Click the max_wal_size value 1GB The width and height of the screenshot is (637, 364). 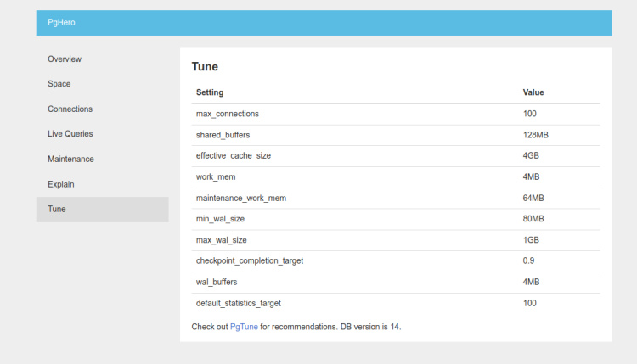531,240
